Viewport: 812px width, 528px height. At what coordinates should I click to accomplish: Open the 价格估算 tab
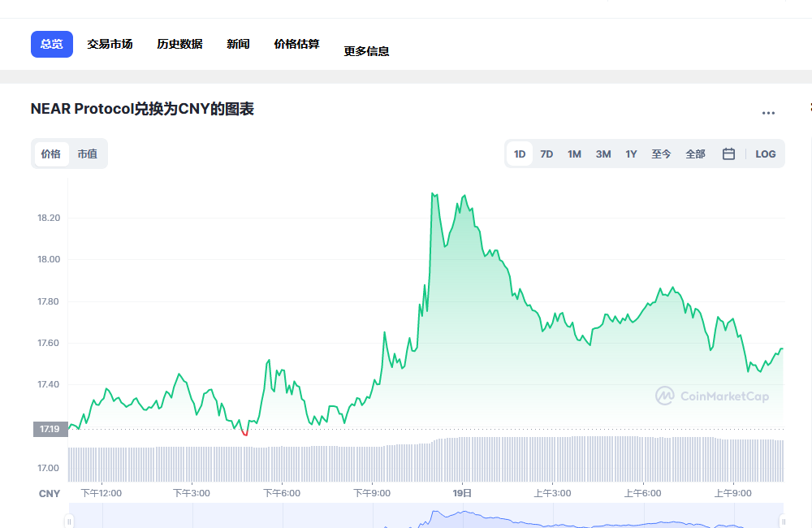[296, 44]
